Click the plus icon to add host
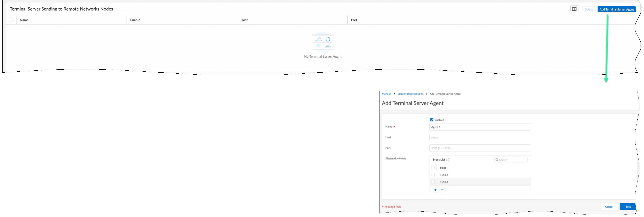Image resolution: width=644 pixels, height=217 pixels. (435, 190)
